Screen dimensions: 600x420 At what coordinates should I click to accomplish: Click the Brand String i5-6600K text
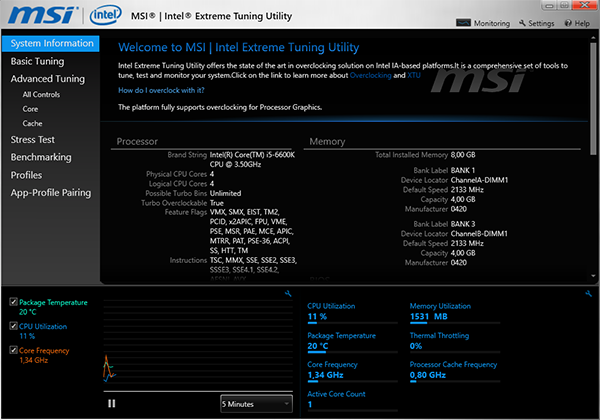252,160
